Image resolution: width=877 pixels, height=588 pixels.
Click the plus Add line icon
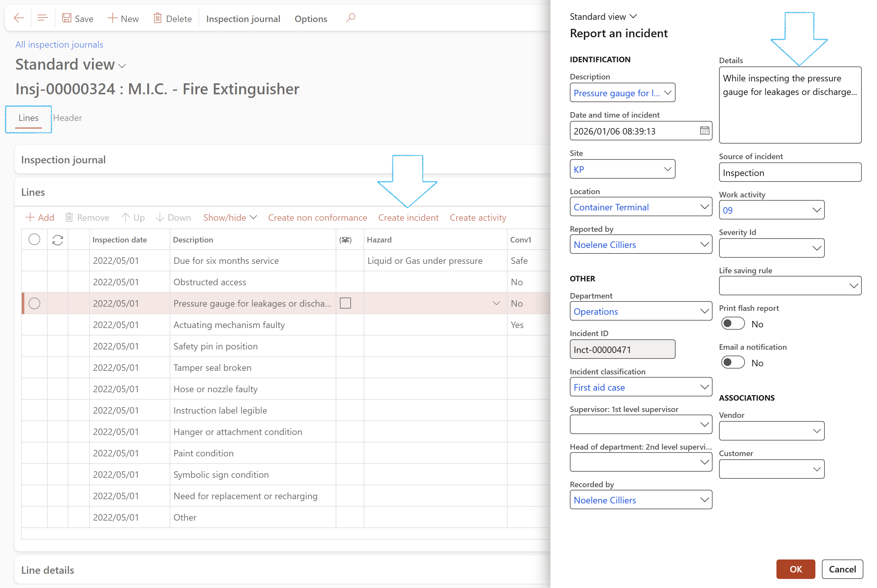coord(30,218)
